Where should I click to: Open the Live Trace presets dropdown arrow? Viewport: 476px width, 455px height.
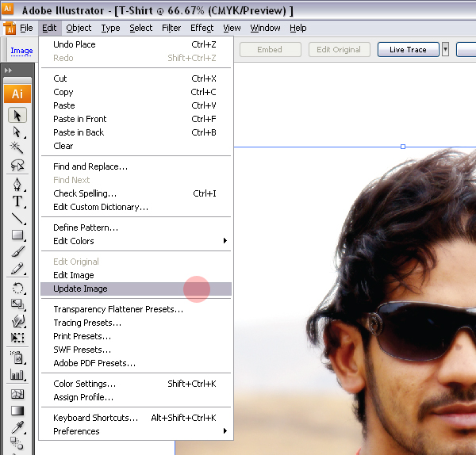point(445,49)
